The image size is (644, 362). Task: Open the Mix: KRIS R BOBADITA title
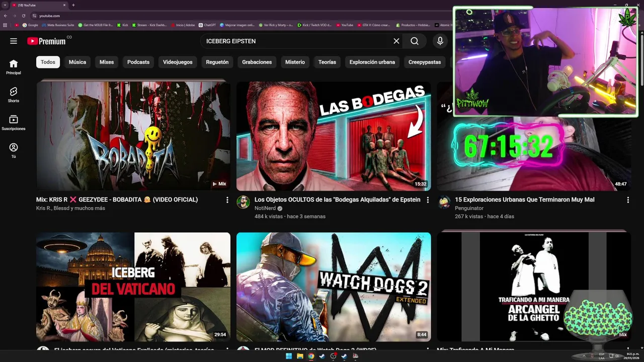[x=117, y=200]
